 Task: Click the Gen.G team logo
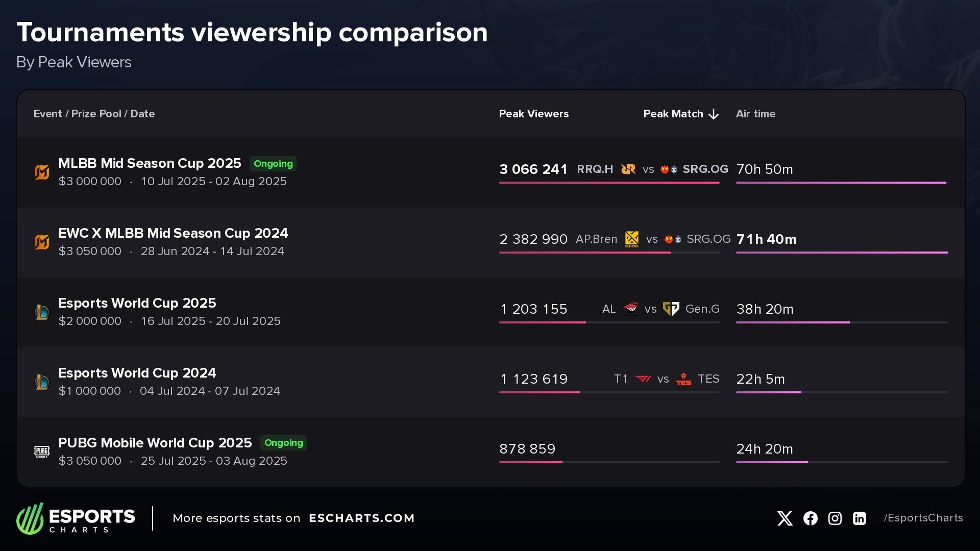(x=671, y=309)
